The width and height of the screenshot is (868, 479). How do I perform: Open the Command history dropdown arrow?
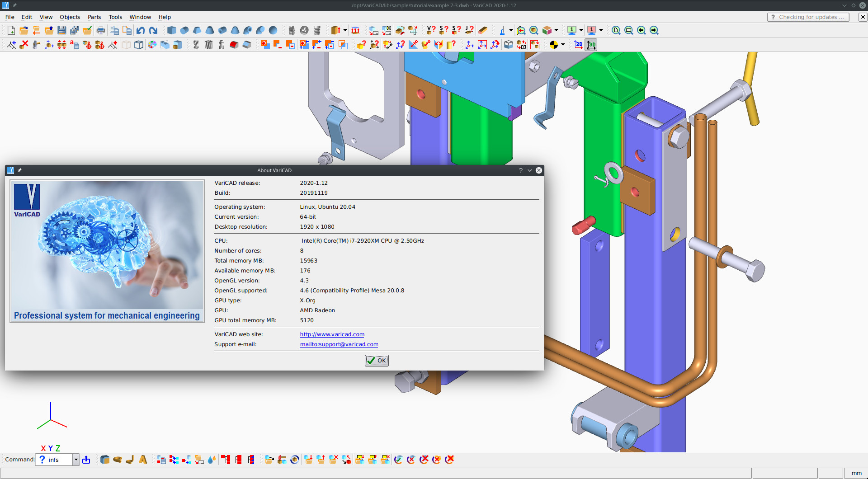(x=76, y=460)
